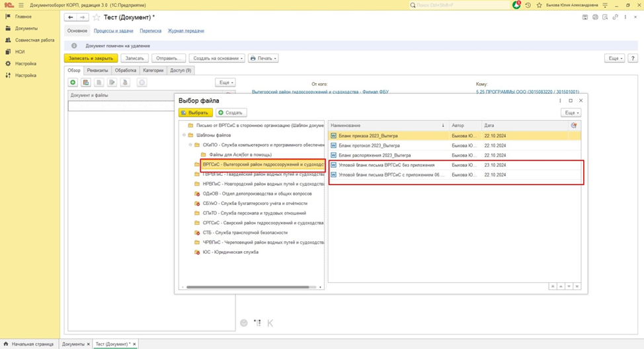
Task: Open notifications bell with badge
Action: [x=516, y=5]
